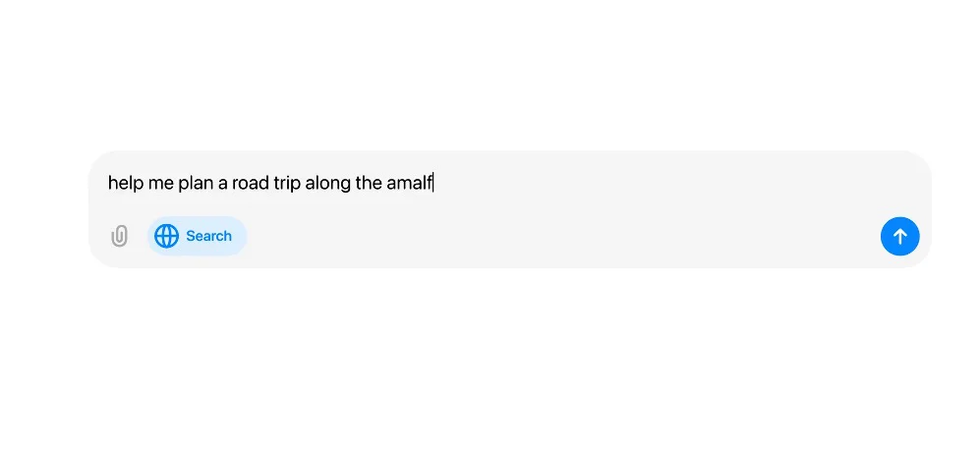Place cursor in the word "amalf"
980x455 pixels.
[410, 183]
